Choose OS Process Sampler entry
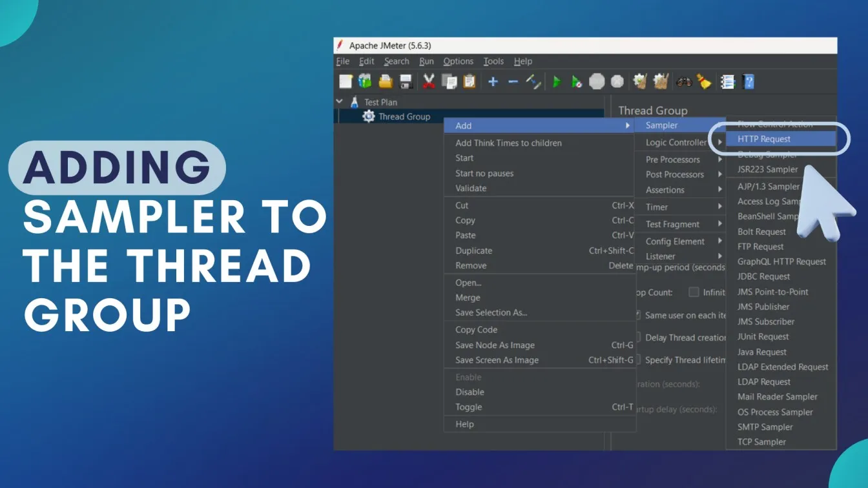 [x=781, y=412]
